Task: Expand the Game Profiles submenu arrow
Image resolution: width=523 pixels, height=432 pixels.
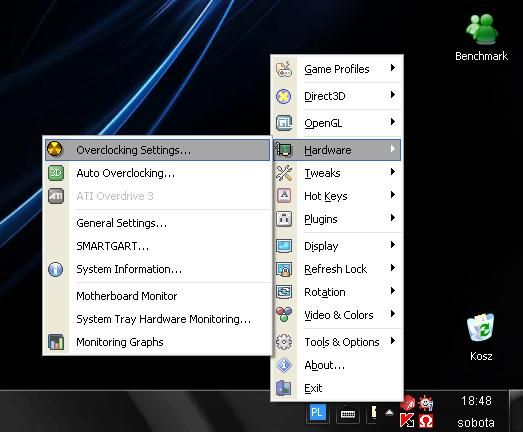Action: coord(393,68)
